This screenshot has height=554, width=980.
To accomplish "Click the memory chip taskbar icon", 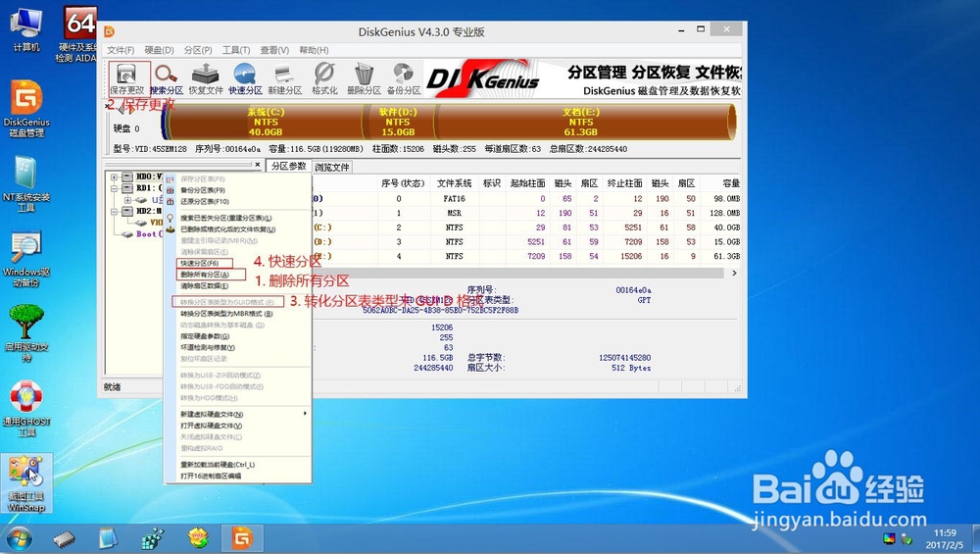I will 64,538.
